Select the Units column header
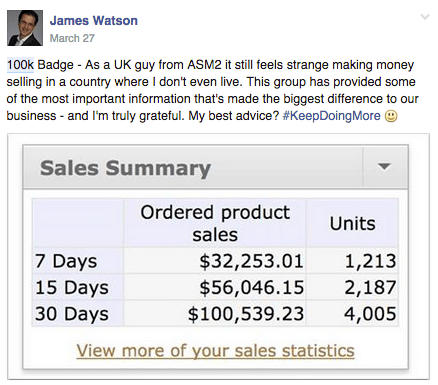438x385 pixels. click(x=352, y=223)
